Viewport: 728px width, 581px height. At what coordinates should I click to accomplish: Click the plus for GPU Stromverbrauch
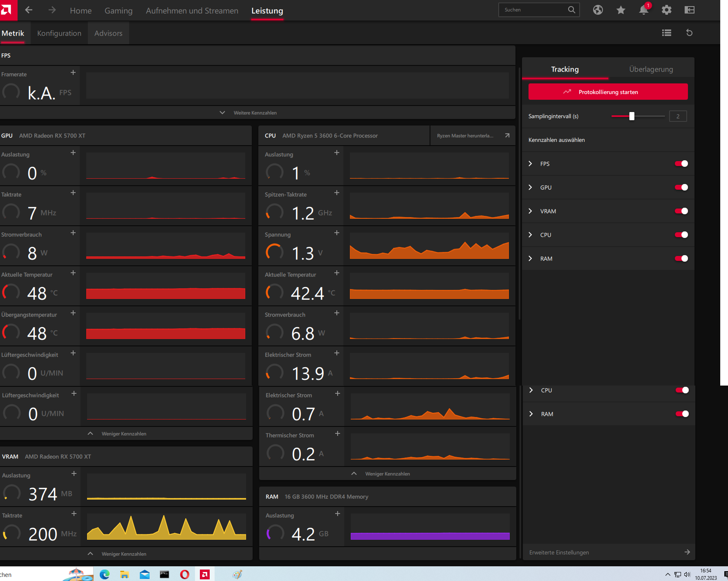coord(73,233)
